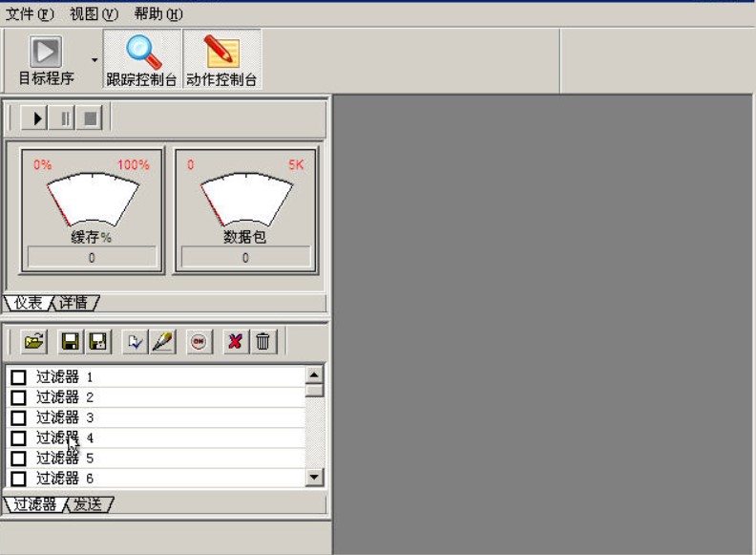This screenshot has height=555, width=756.
Task: Edit filter with the pen icon
Action: (163, 342)
